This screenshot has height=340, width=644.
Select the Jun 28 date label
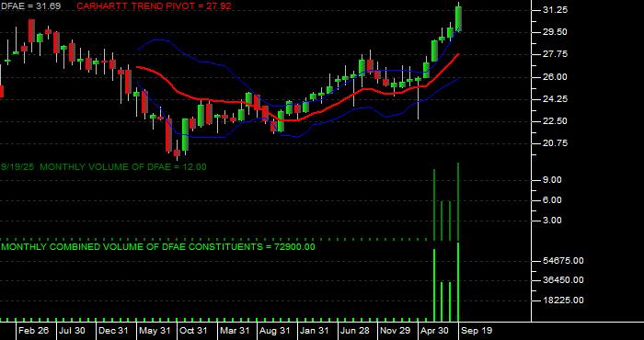coord(355,331)
